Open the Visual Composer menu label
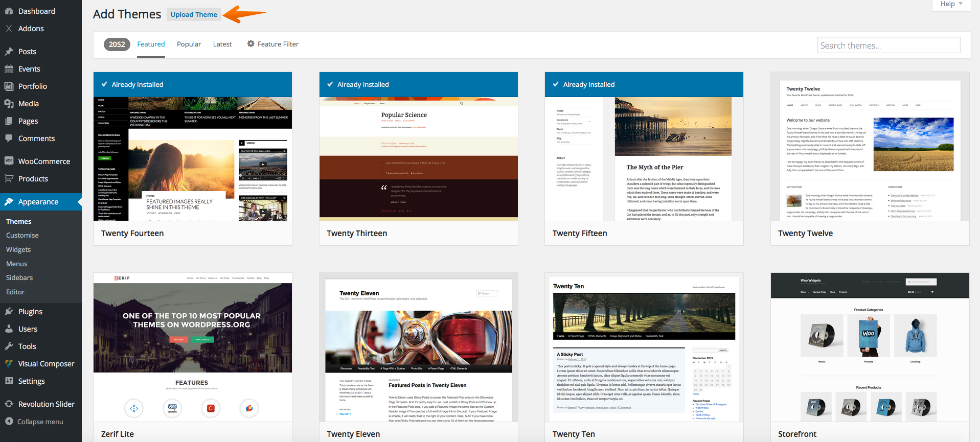This screenshot has width=980, height=442. (46, 364)
